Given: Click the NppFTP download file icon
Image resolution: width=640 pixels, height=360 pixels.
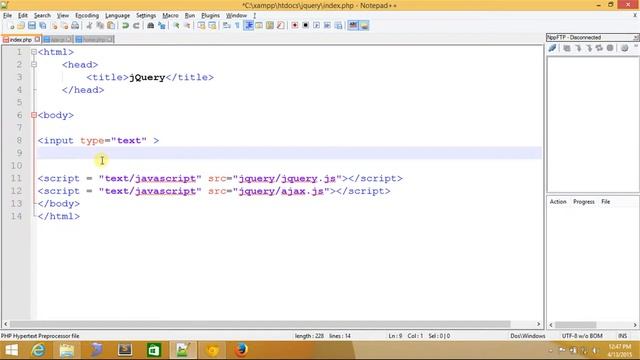Looking at the screenshot, I should pos(578,48).
